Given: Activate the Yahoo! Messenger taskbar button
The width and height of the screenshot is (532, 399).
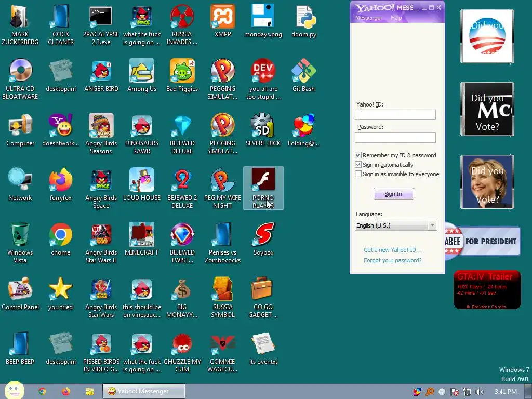Looking at the screenshot, I should pyautogui.click(x=144, y=391).
